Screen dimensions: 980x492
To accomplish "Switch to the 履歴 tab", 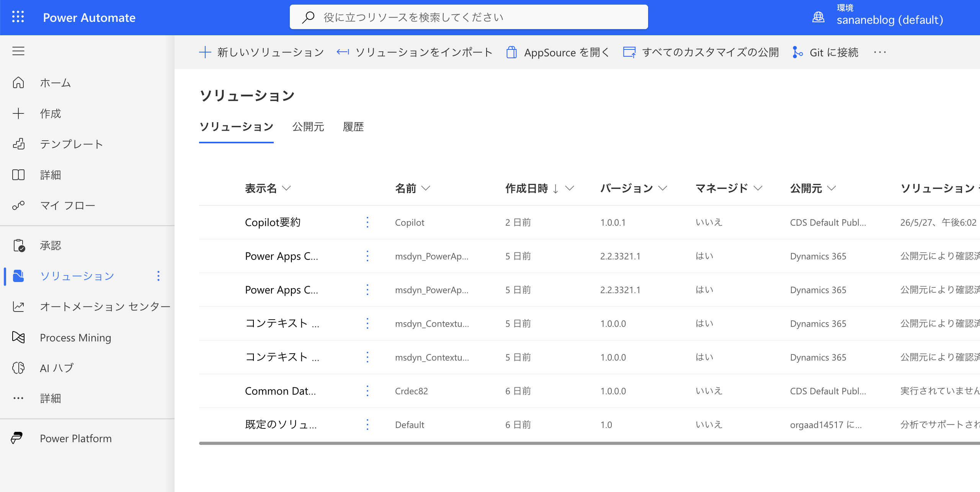I will (x=353, y=127).
